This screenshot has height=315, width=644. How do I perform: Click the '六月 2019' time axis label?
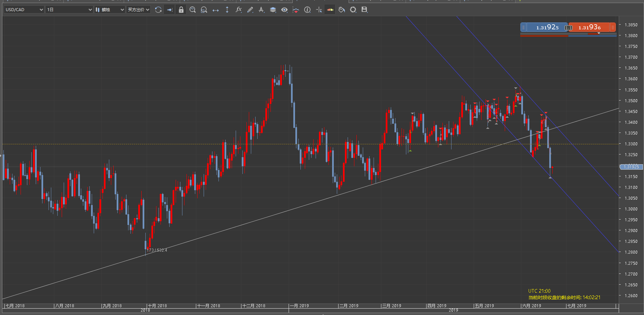coord(532,306)
